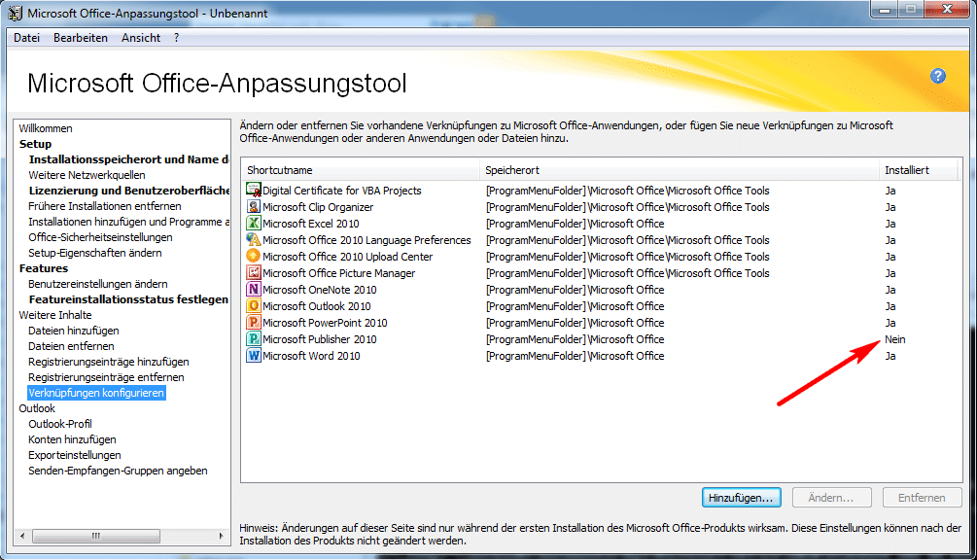Click the Office Picture Manager icon
This screenshot has width=977, height=560.
coord(253,273)
